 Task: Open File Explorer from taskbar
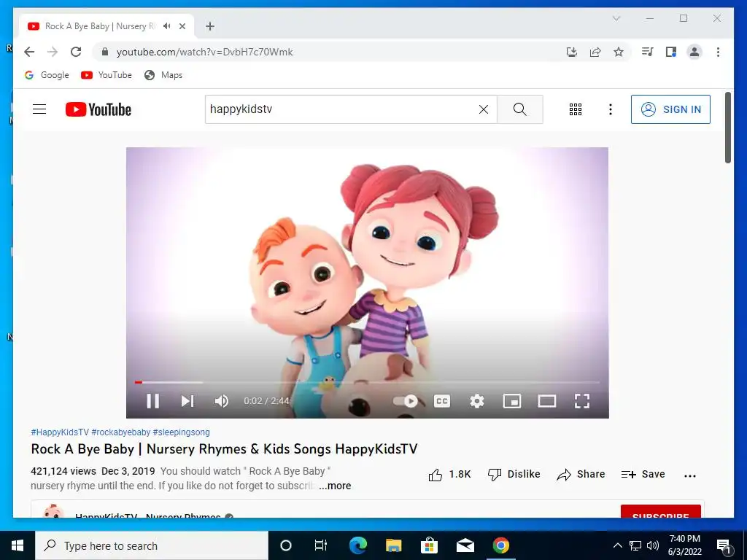[x=393, y=545]
